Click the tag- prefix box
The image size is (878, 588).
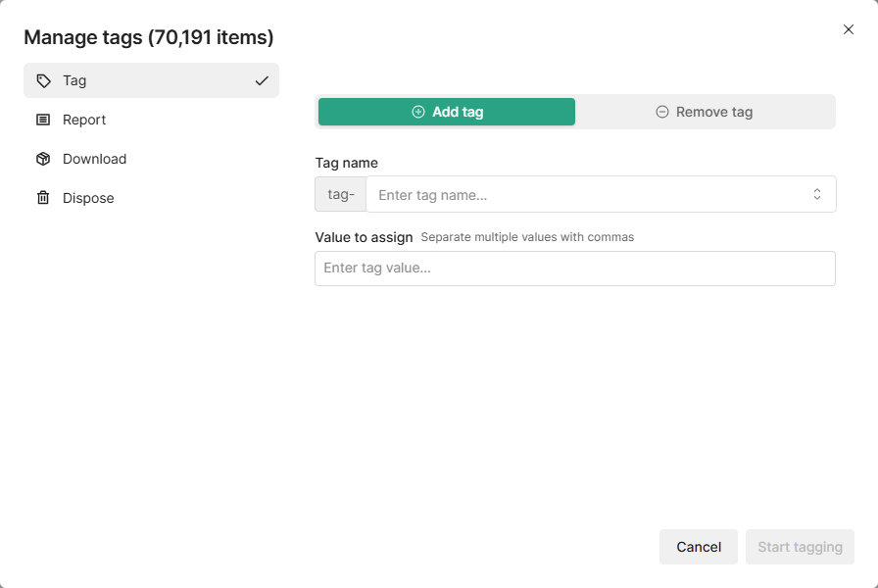[x=341, y=194]
